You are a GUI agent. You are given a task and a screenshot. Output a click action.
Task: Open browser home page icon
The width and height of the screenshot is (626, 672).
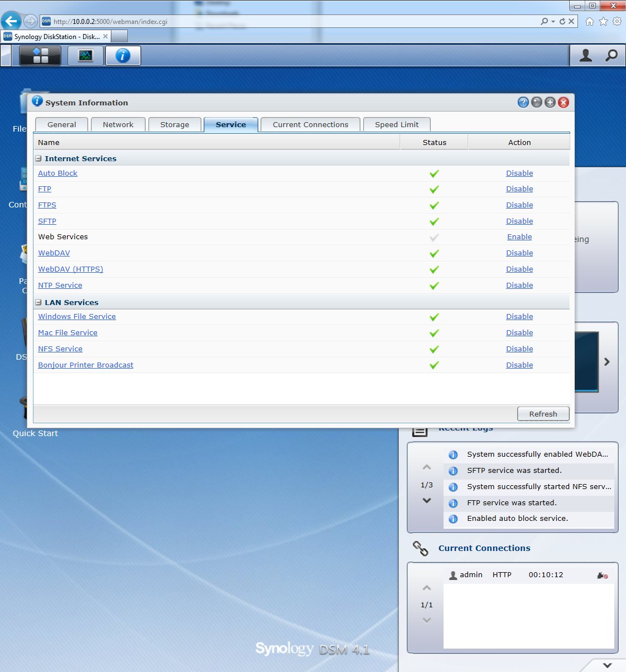tap(590, 21)
